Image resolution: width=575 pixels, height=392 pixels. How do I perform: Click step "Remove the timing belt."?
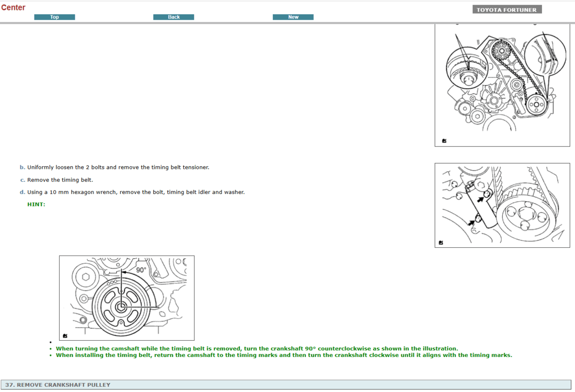click(x=60, y=180)
